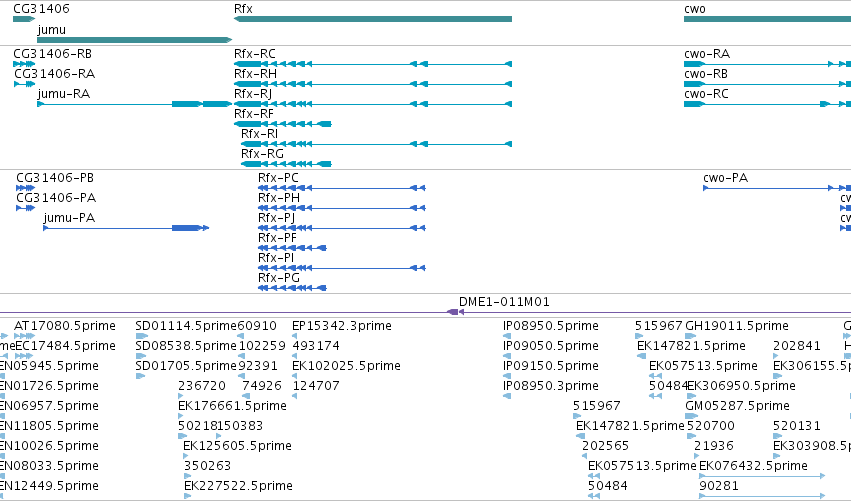Click the cwo gene label
Viewport: 851px width, 501px height.
[695, 9]
